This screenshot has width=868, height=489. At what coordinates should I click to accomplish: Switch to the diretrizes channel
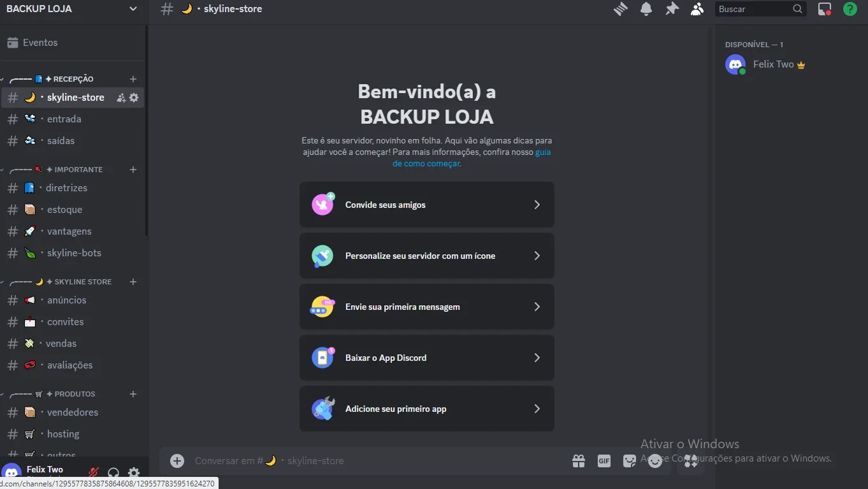(73, 188)
